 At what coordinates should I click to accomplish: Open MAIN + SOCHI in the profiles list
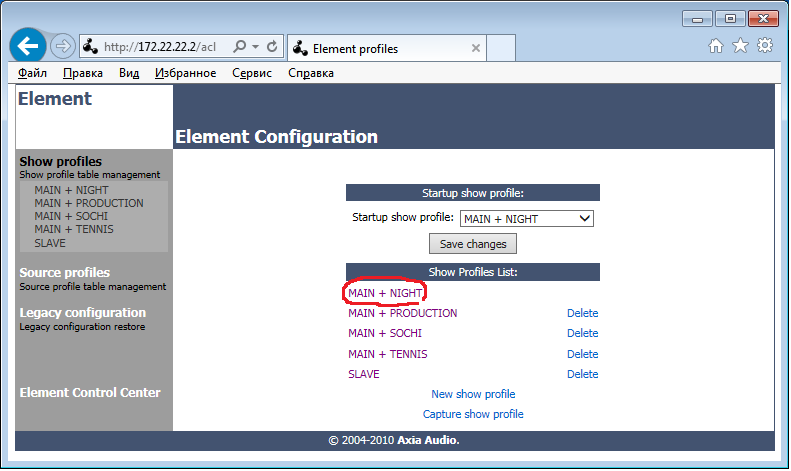(385, 333)
